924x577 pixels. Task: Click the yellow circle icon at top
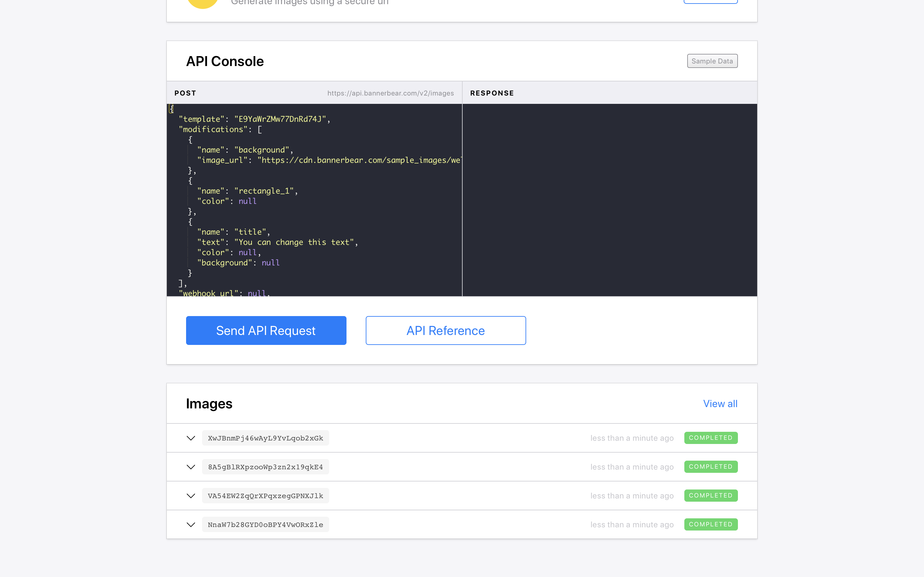click(202, 3)
